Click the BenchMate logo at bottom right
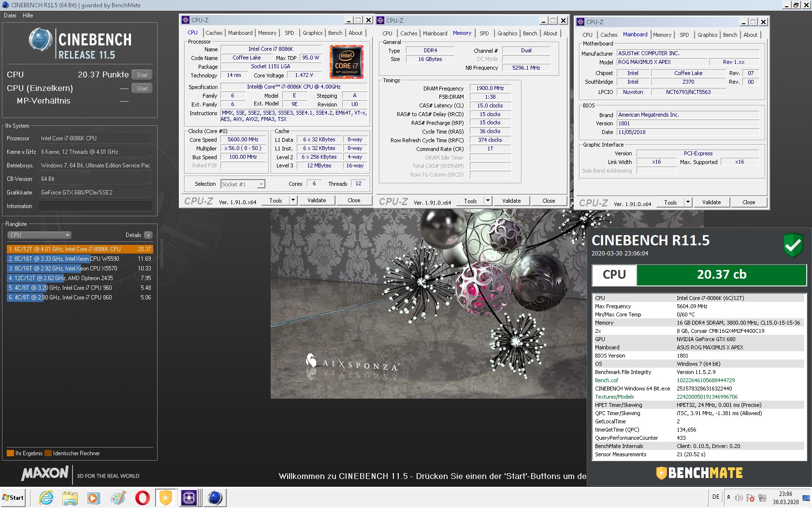Image resolution: width=812 pixels, height=508 pixels. pos(699,473)
